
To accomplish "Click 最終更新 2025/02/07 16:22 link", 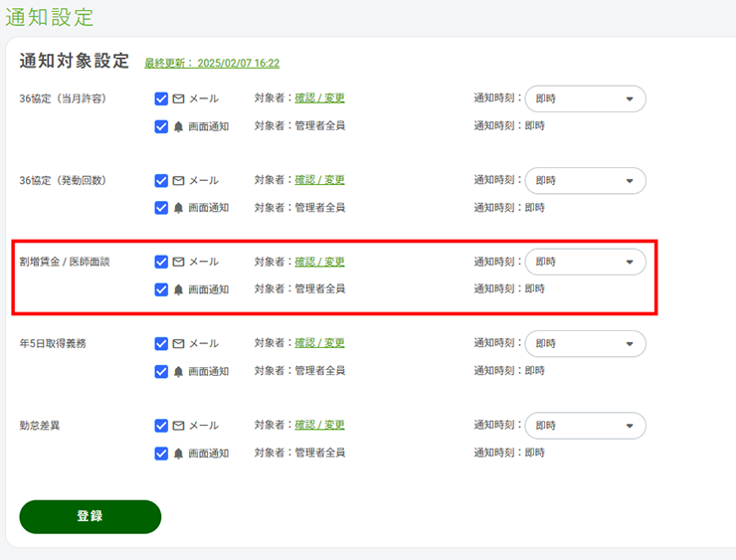I will click(212, 63).
